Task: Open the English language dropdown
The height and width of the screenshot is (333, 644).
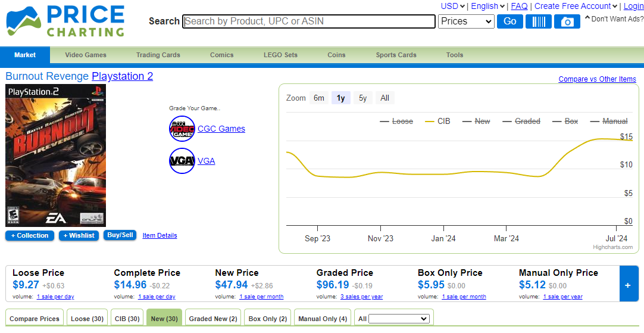Action: click(x=488, y=6)
